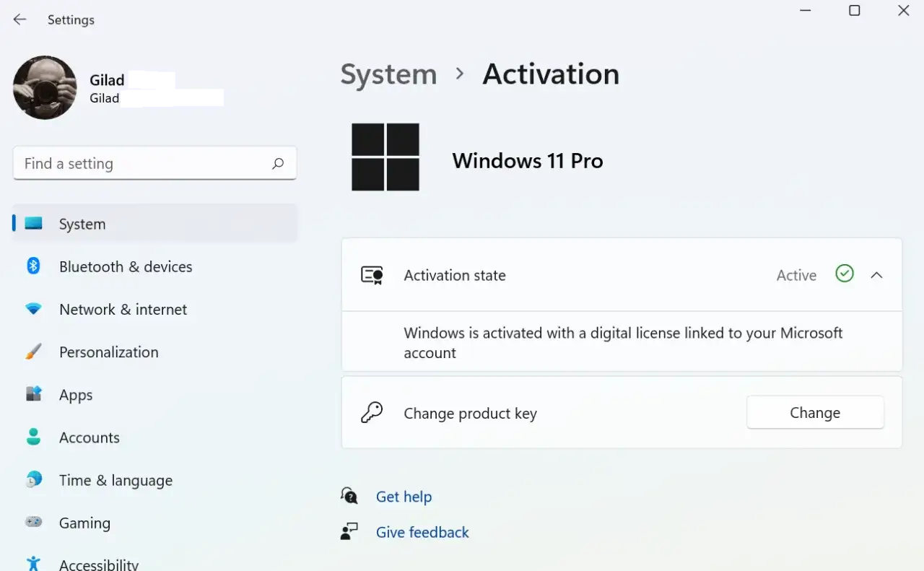The image size is (924, 571).
Task: Click the Activation state label
Action: [455, 275]
